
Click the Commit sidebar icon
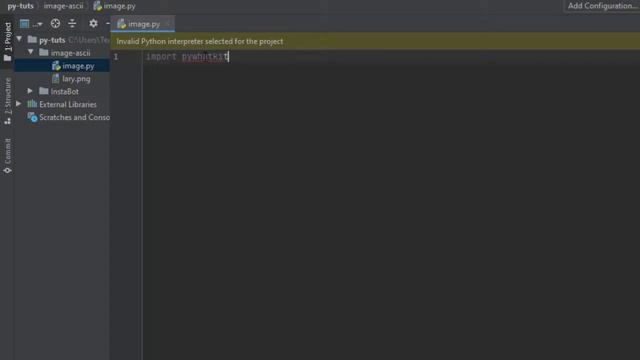(7, 170)
